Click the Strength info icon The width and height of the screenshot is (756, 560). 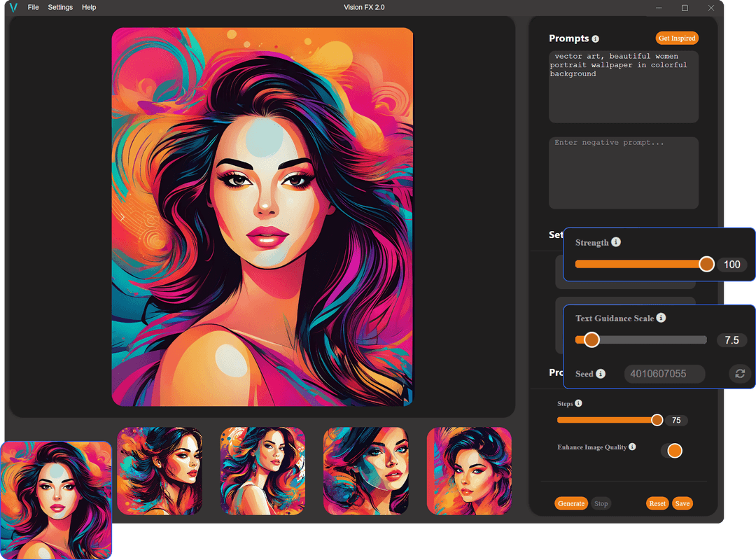[x=617, y=241]
